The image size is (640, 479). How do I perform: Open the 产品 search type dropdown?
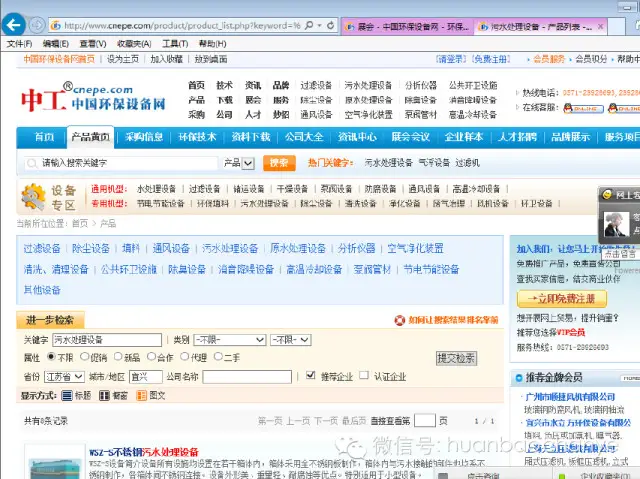click(248, 164)
